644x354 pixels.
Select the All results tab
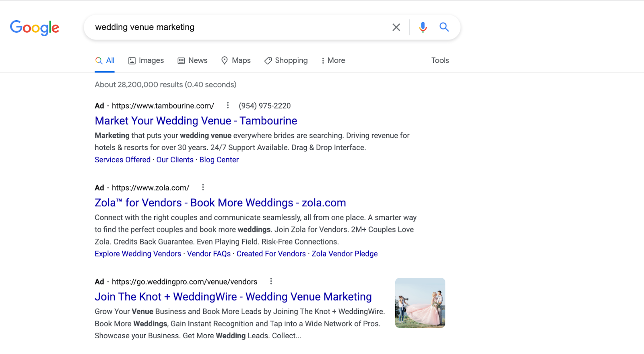click(x=105, y=60)
